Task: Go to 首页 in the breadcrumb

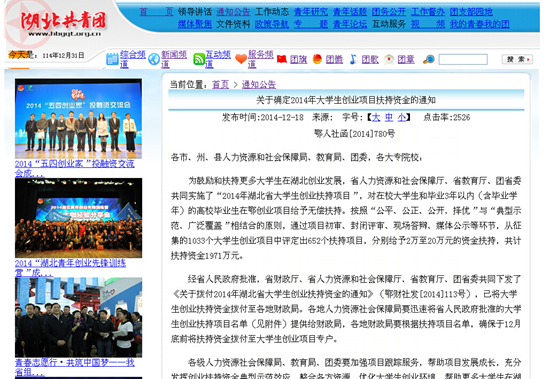Action: pos(221,85)
